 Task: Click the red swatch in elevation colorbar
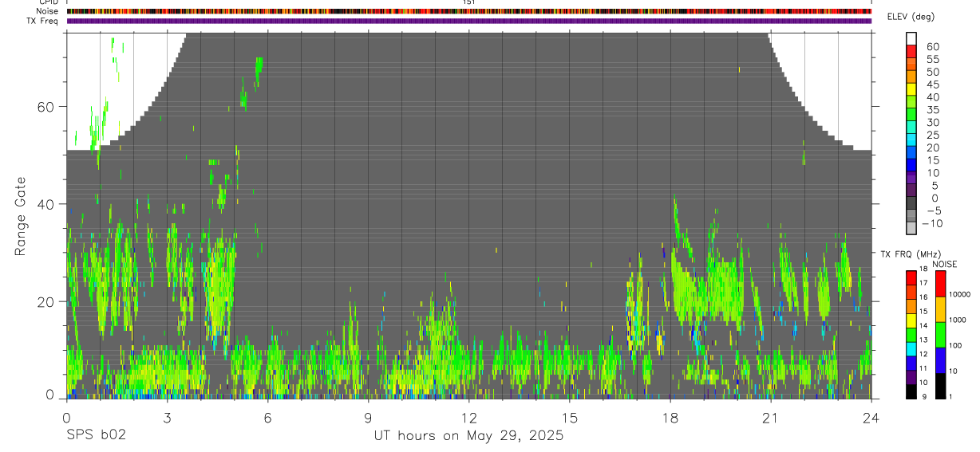coord(911,50)
